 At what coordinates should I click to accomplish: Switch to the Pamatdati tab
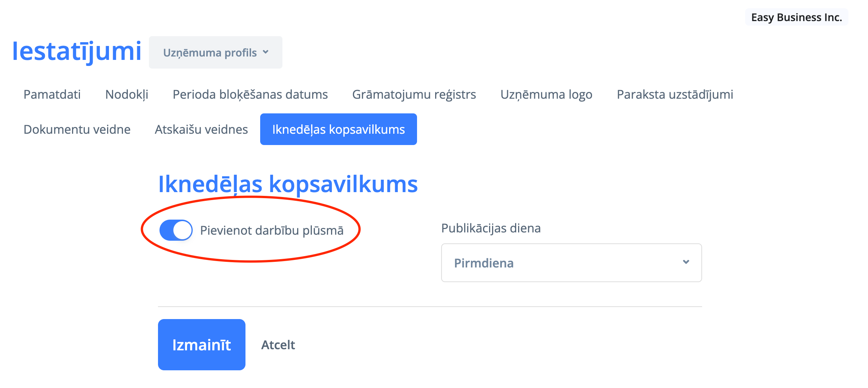(52, 95)
